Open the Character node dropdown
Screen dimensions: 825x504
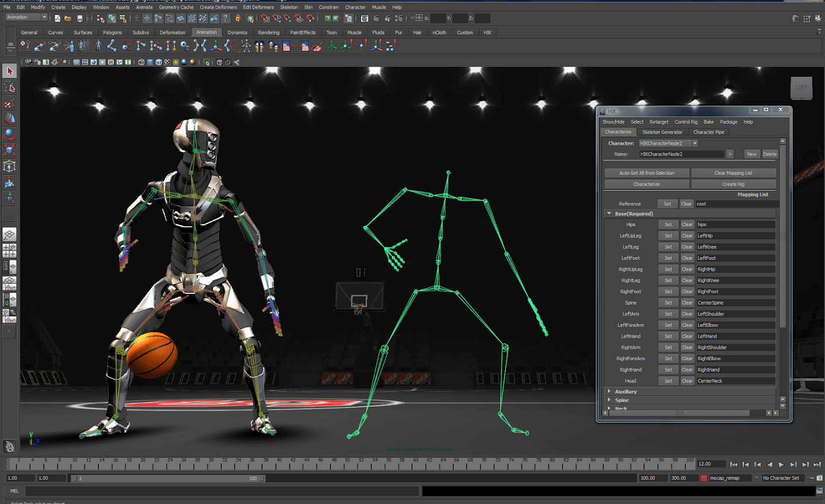[x=695, y=143]
